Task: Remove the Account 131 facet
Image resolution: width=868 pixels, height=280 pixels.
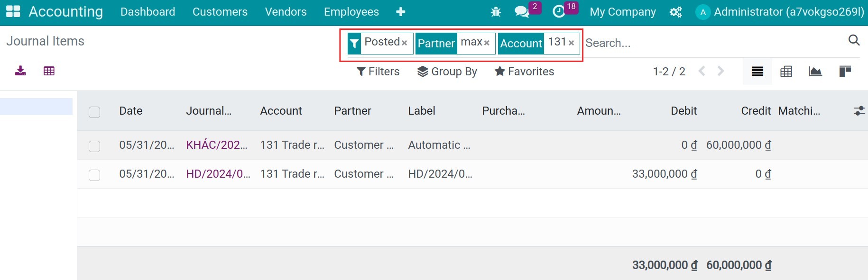Action: 572,43
